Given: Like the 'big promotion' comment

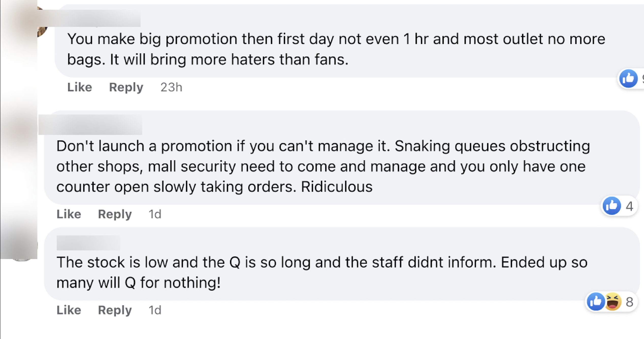Looking at the screenshot, I should tap(79, 87).
